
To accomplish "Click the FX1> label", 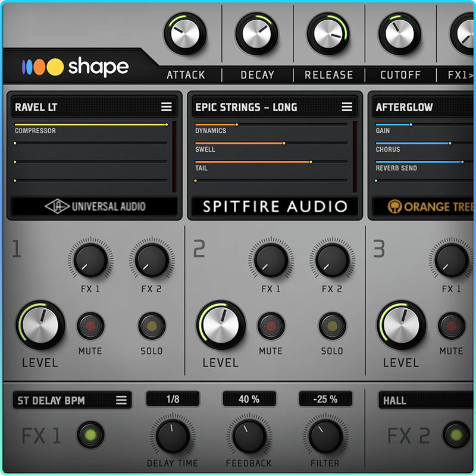I will click(461, 75).
